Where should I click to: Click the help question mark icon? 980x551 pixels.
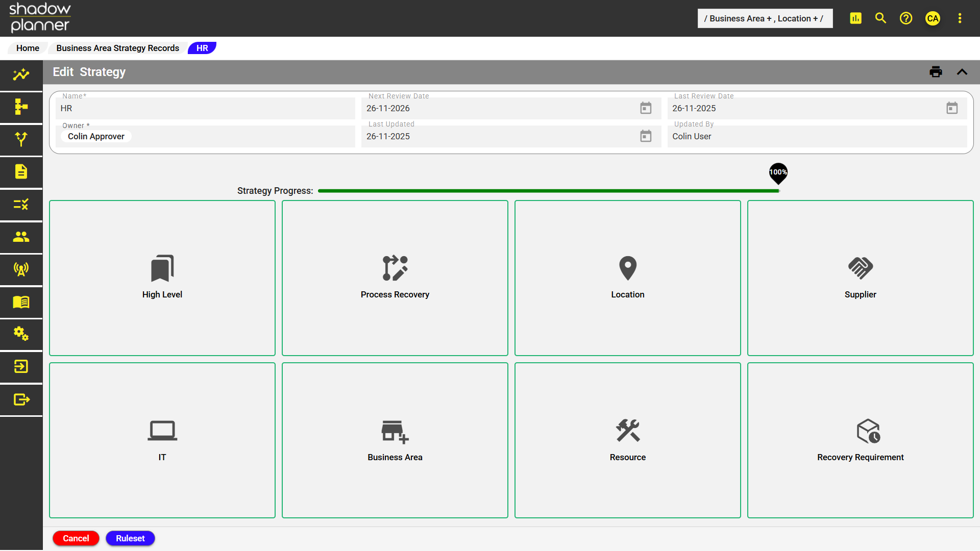[x=906, y=18]
